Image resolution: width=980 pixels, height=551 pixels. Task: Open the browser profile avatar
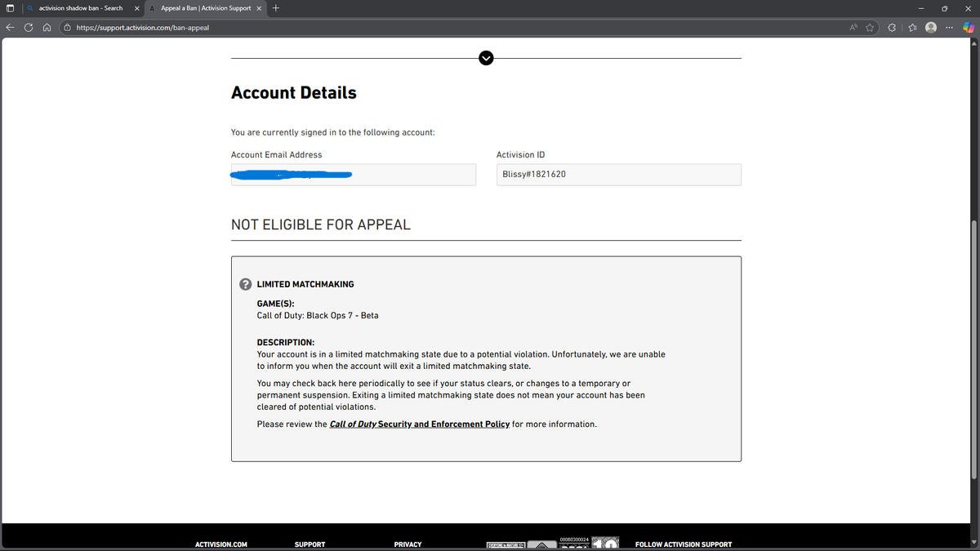pyautogui.click(x=931, y=28)
